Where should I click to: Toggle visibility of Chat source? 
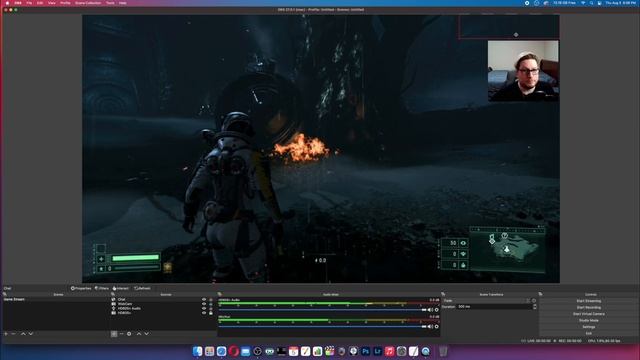pyautogui.click(x=204, y=300)
